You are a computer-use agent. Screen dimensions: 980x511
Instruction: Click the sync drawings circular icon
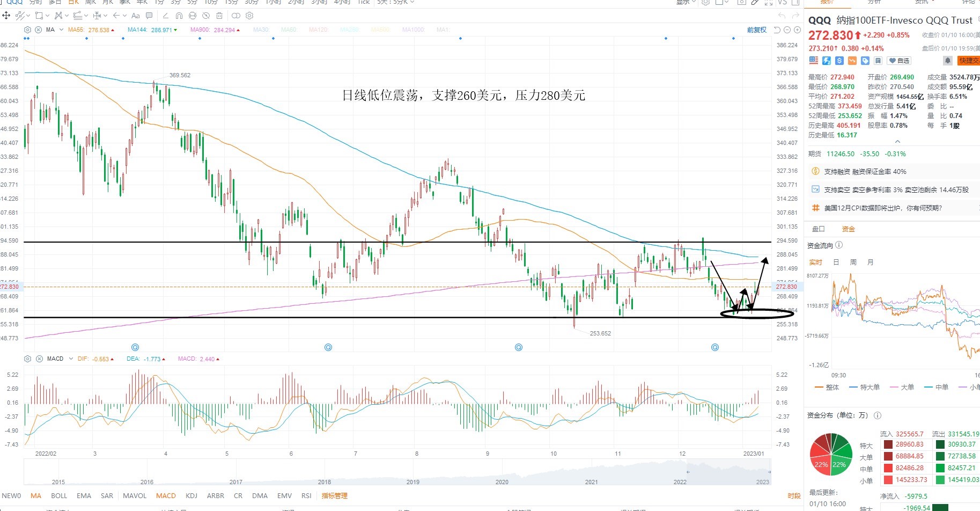(193, 16)
